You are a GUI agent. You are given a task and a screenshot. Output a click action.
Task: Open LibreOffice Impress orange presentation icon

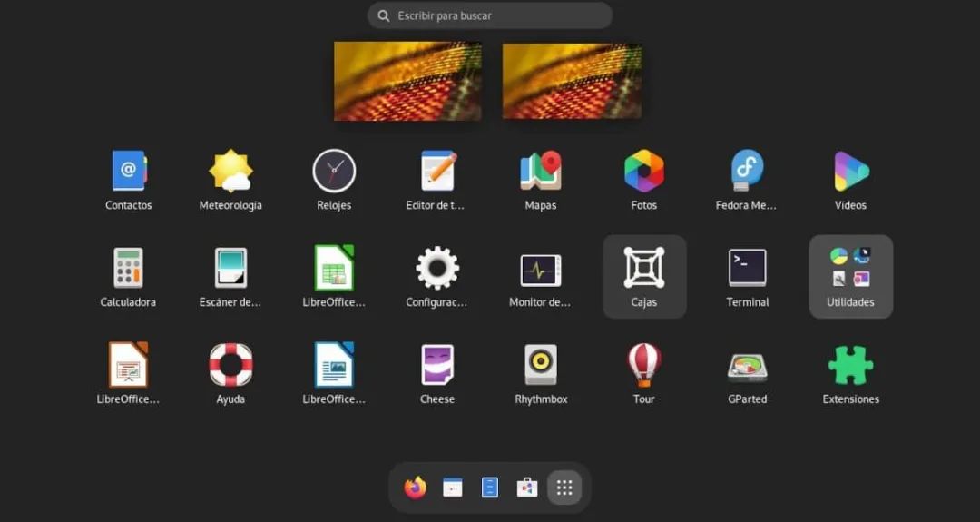128,364
